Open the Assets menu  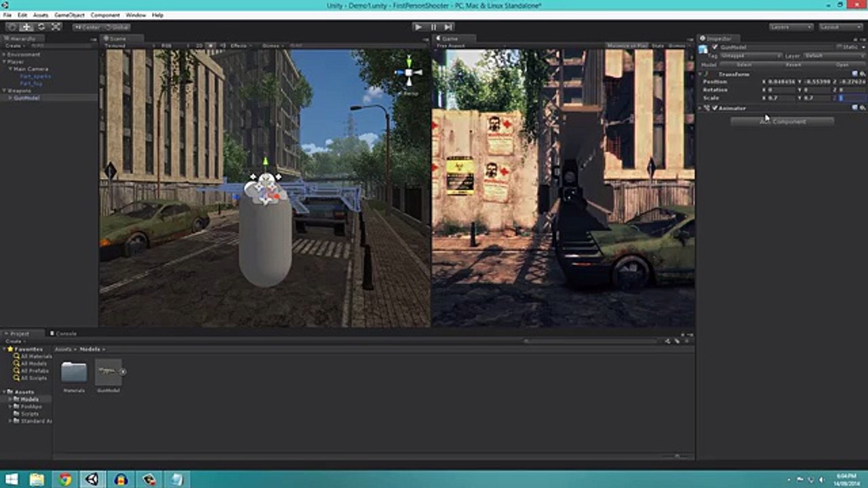point(41,15)
